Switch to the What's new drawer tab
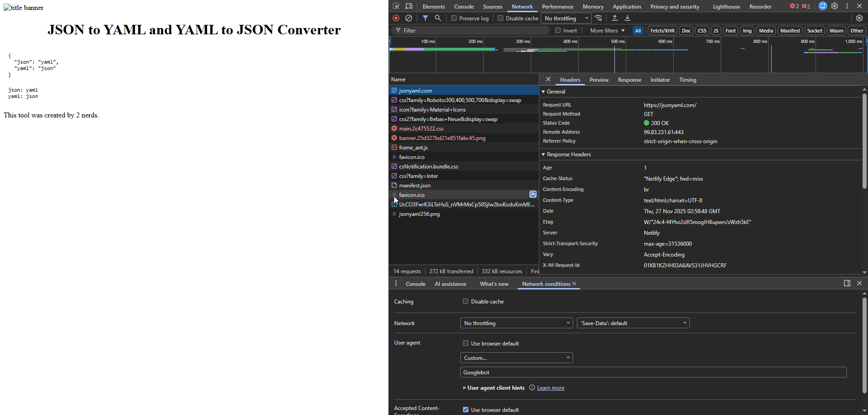The image size is (868, 415). [494, 284]
